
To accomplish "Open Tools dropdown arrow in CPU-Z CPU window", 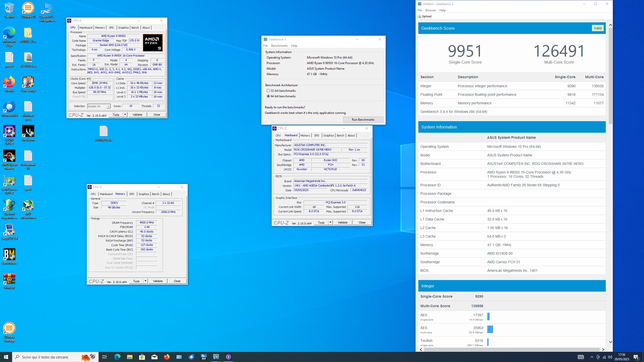I will pyautogui.click(x=125, y=115).
